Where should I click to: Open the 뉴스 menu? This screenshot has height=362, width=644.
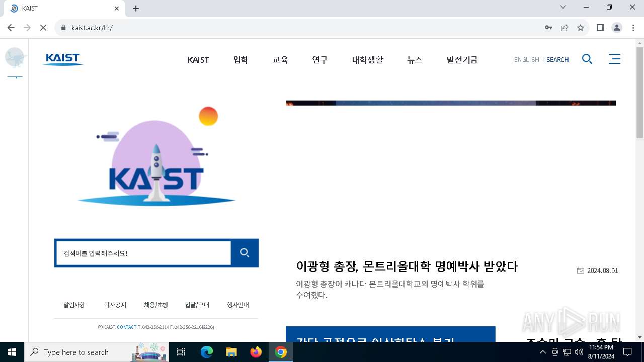pyautogui.click(x=415, y=59)
